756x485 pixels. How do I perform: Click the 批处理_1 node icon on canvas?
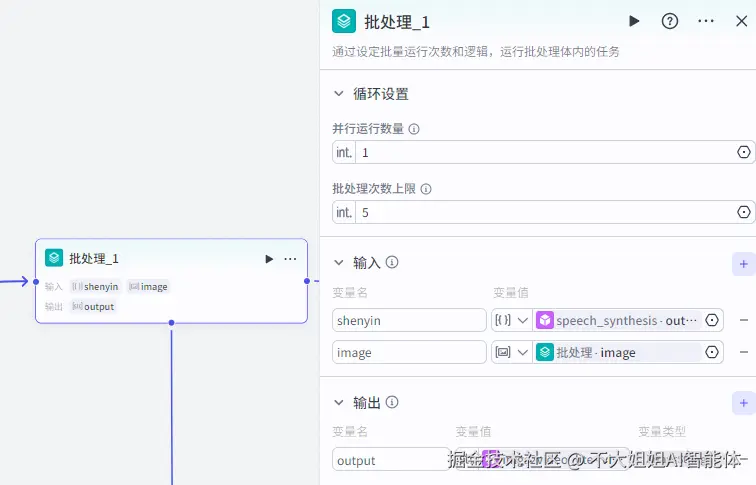click(54, 258)
